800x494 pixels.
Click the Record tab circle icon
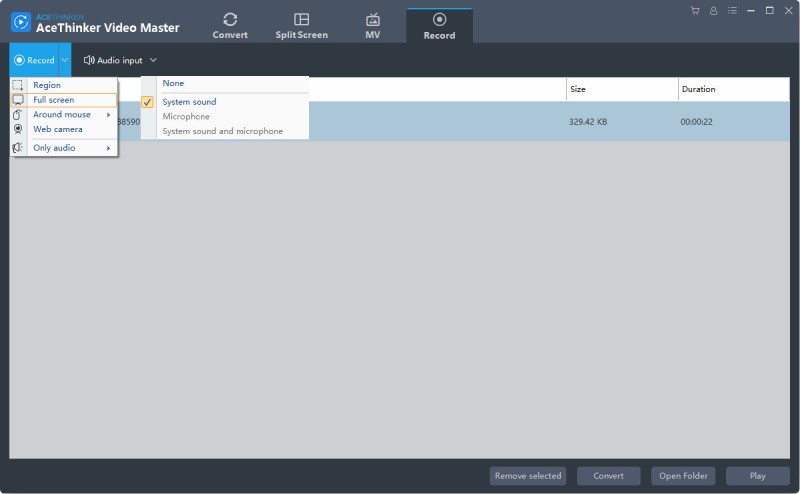pos(439,19)
